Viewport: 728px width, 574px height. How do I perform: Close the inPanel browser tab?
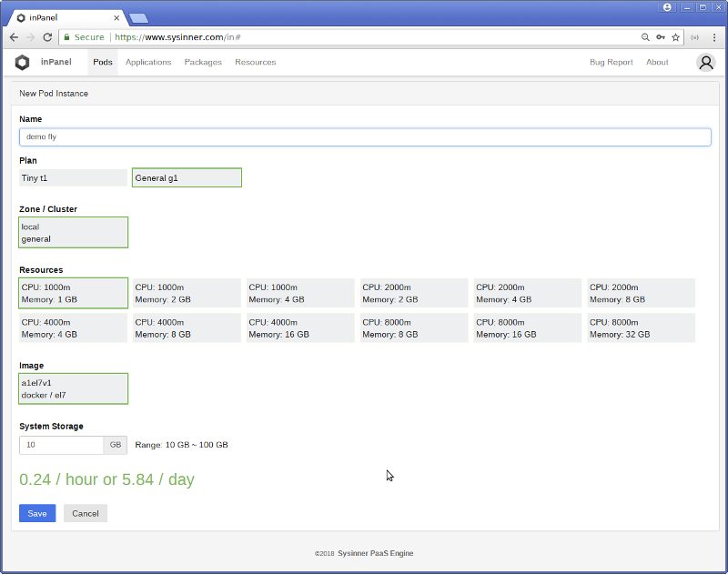[x=116, y=18]
